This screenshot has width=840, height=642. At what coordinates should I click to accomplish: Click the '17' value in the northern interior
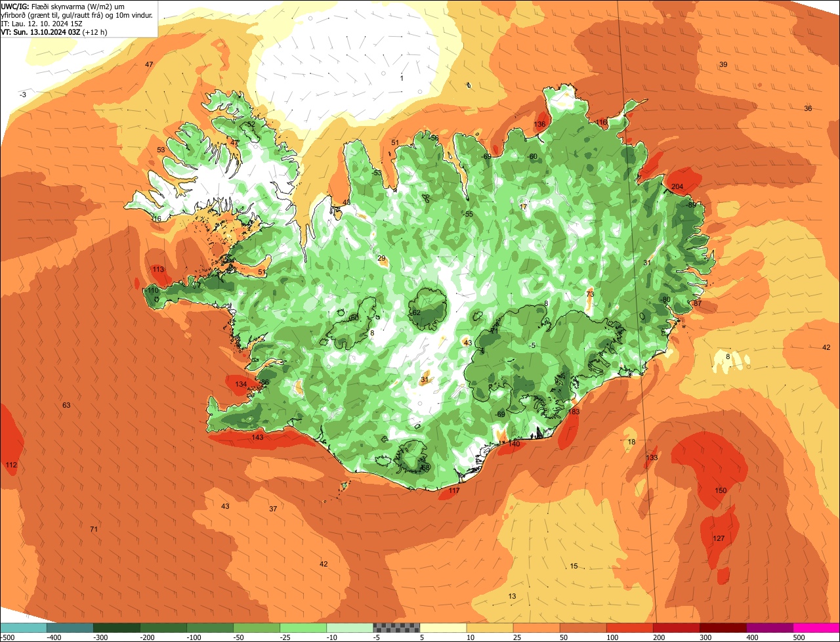523,207
